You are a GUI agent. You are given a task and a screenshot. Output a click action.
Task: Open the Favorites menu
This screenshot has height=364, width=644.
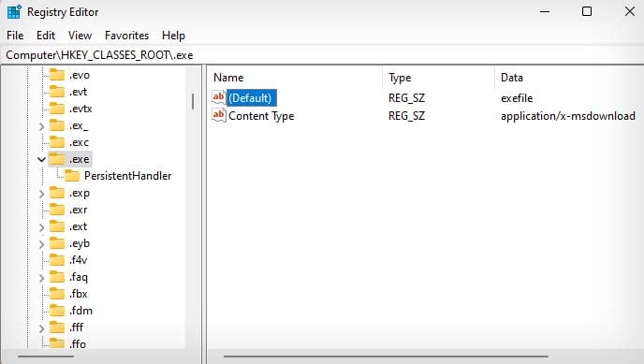click(126, 36)
